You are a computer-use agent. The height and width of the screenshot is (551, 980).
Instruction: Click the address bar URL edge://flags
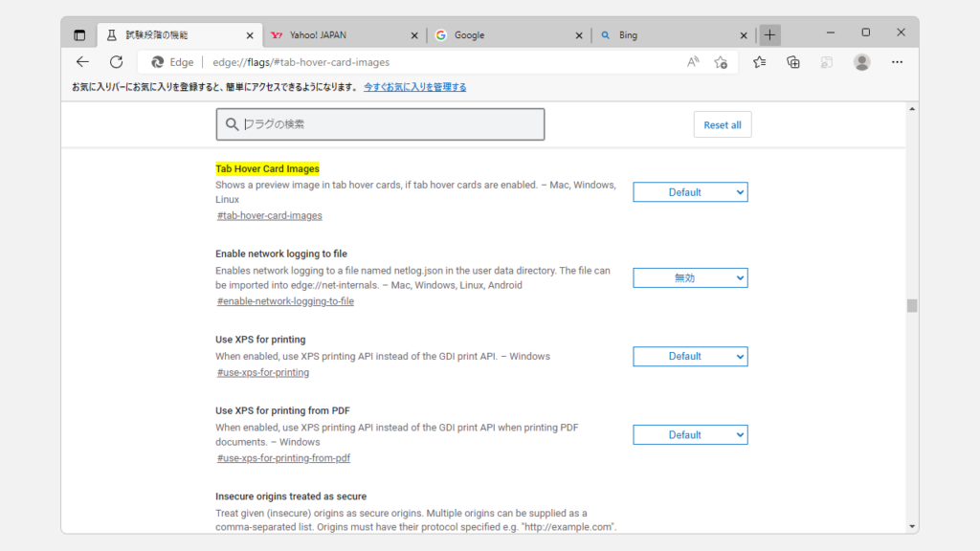[301, 62]
